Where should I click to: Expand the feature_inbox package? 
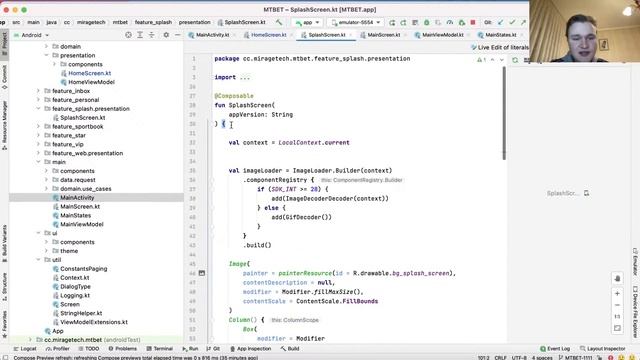38,91
